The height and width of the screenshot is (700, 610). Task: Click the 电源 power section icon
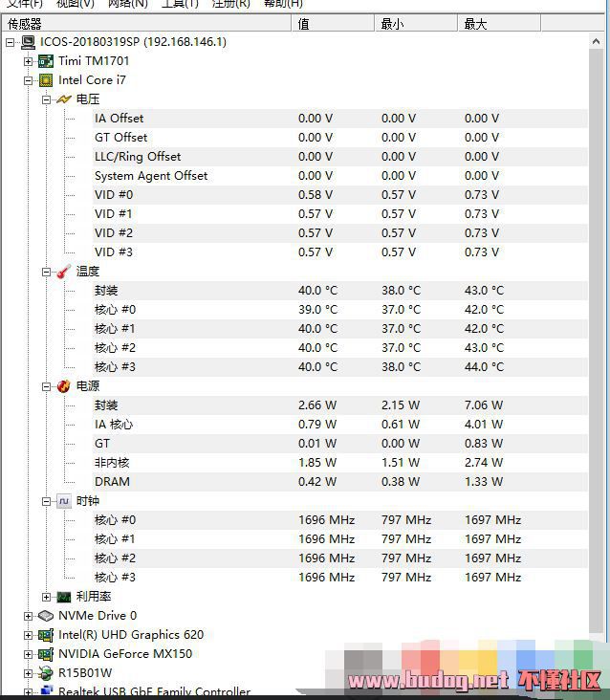coord(64,386)
